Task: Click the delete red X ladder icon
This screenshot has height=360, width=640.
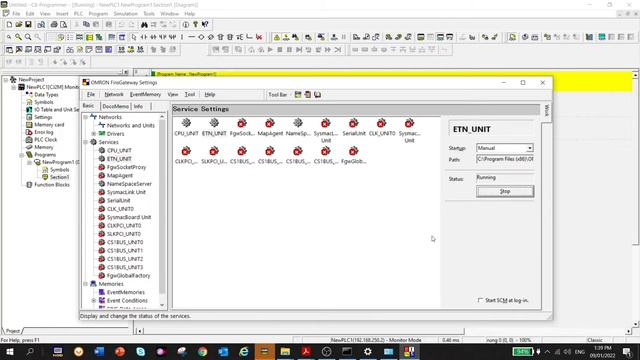Action: 259,37
